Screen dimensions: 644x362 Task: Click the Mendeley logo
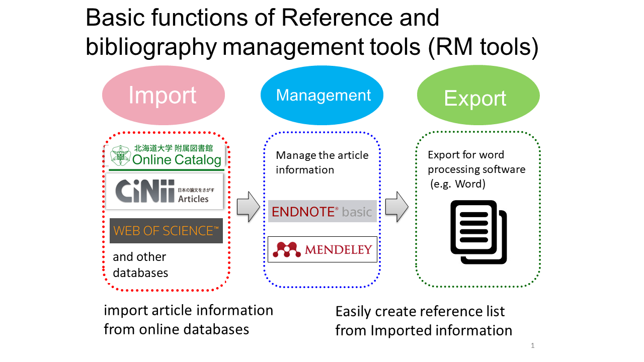point(322,249)
